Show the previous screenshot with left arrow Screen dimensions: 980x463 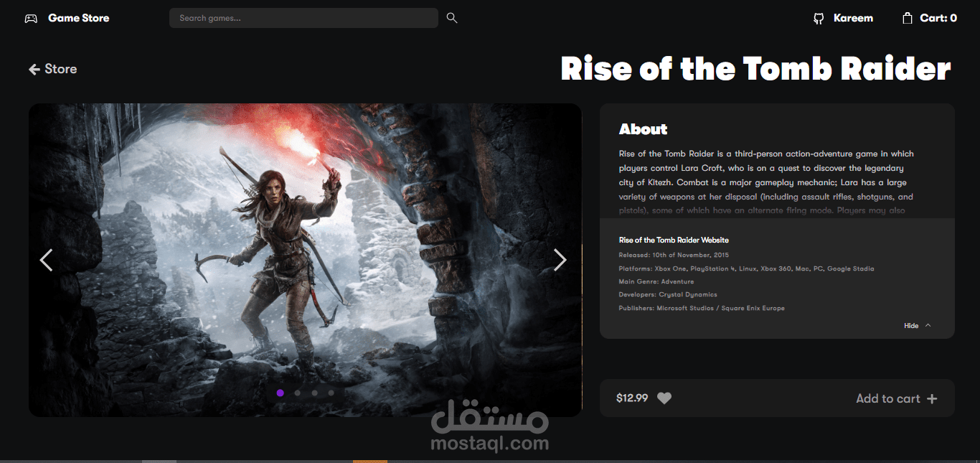click(x=46, y=260)
